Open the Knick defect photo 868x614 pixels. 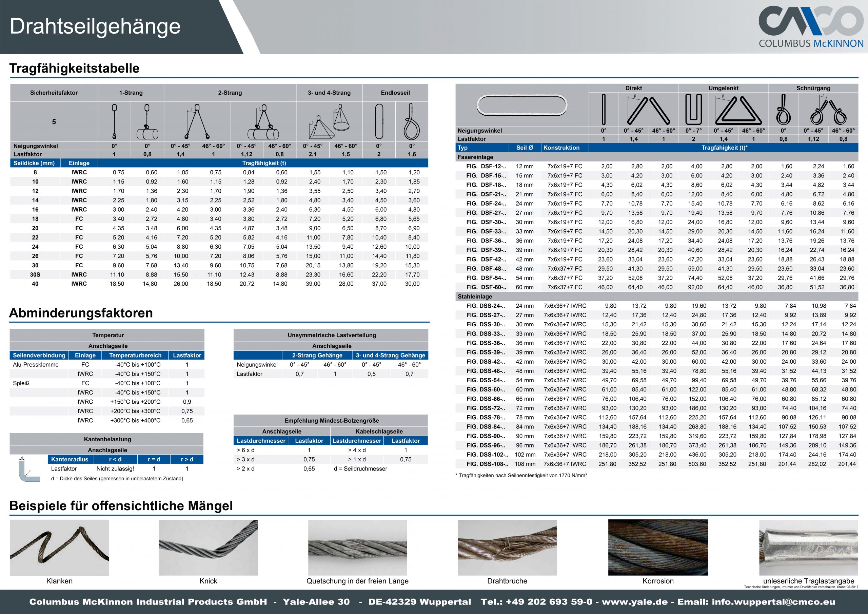pos(208,548)
